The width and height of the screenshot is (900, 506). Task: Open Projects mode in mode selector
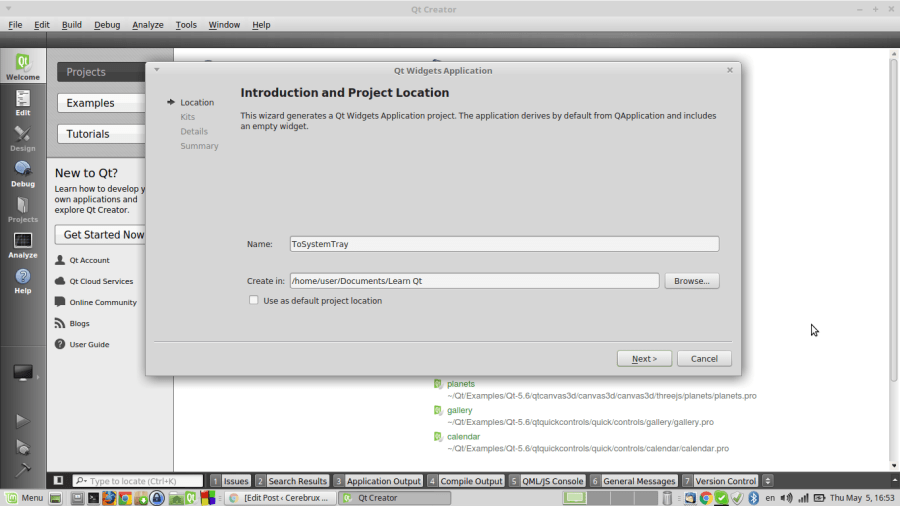(23, 209)
